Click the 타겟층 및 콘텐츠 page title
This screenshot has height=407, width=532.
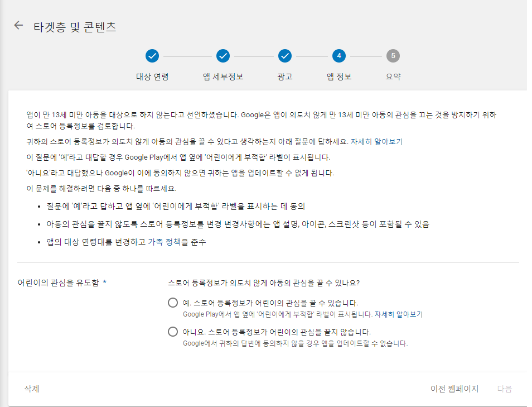pyautogui.click(x=75, y=27)
